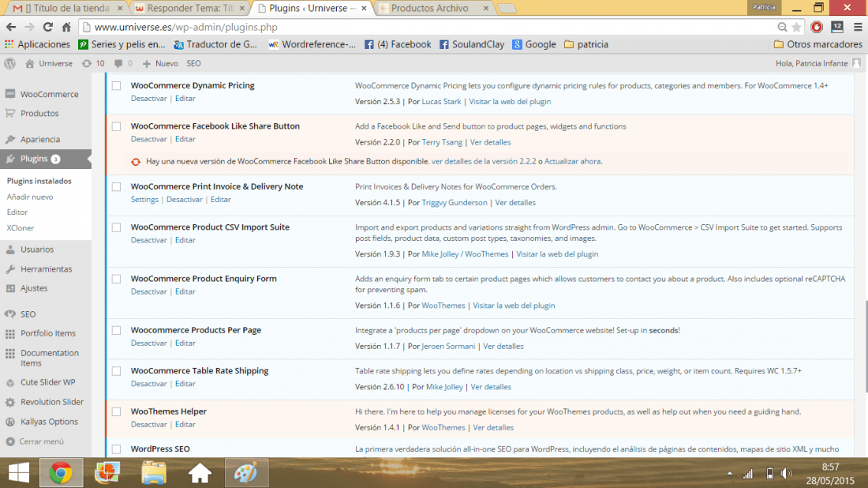This screenshot has width=868, height=488.
Task: Open Plugins instalados submenu item
Action: tap(39, 181)
